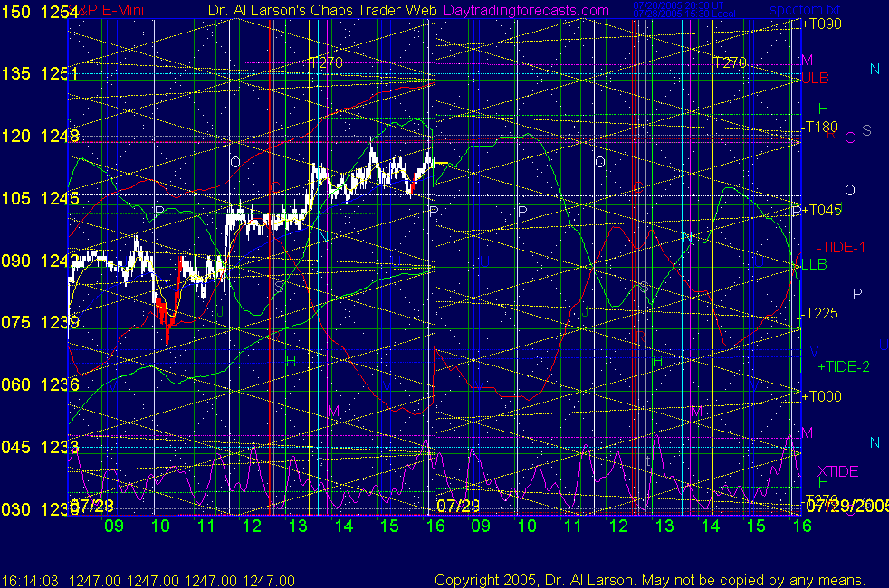Click hour 12 tick under the 07/28 session
This screenshot has width=889, height=588.
click(252, 526)
